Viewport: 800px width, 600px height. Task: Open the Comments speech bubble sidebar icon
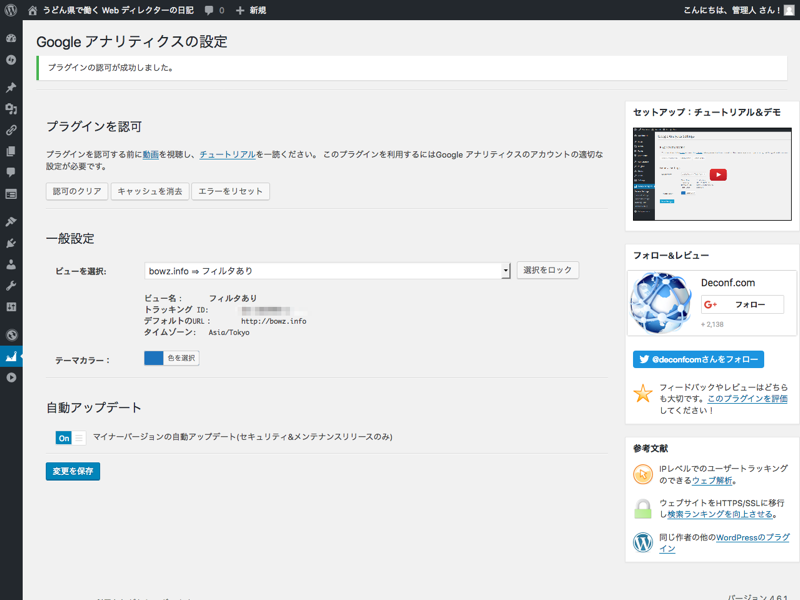point(11,172)
